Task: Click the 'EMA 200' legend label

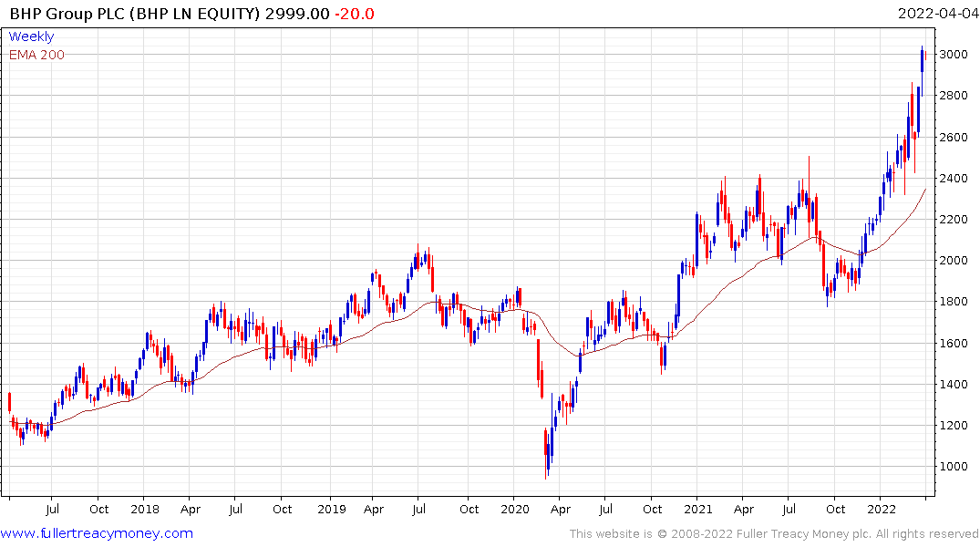Action: (36, 55)
